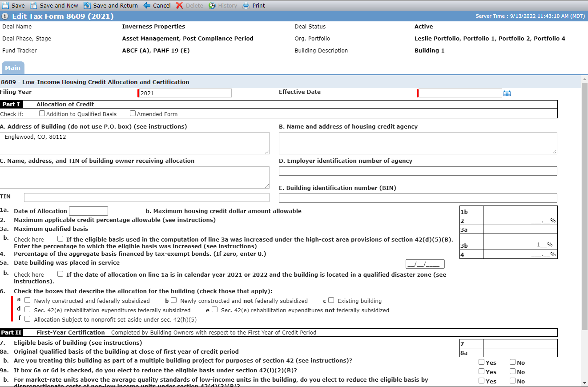Click the Print printer icon
The image size is (588, 387).
[x=246, y=5]
